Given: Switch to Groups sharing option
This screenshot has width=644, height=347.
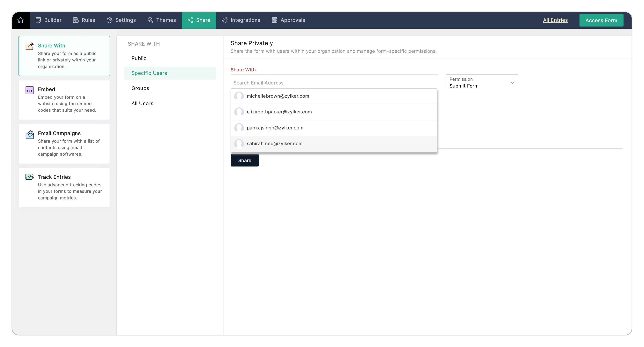Looking at the screenshot, I should (x=140, y=88).
